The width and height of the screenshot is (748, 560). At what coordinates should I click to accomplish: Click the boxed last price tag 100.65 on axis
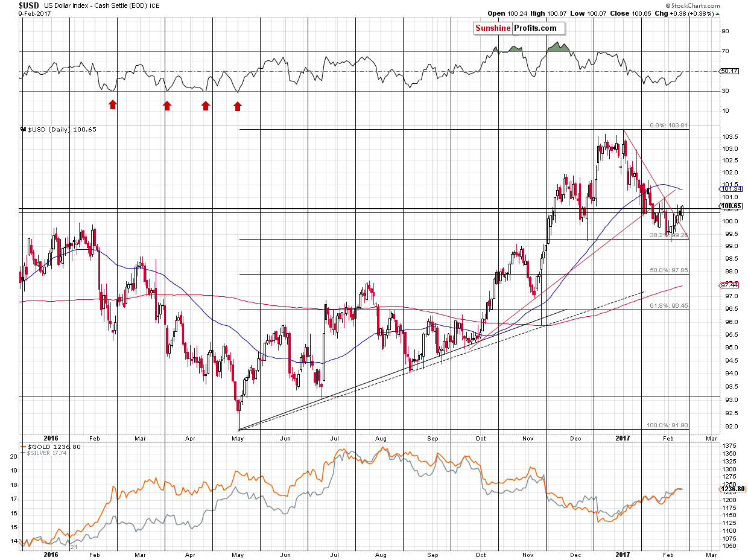tap(731, 206)
